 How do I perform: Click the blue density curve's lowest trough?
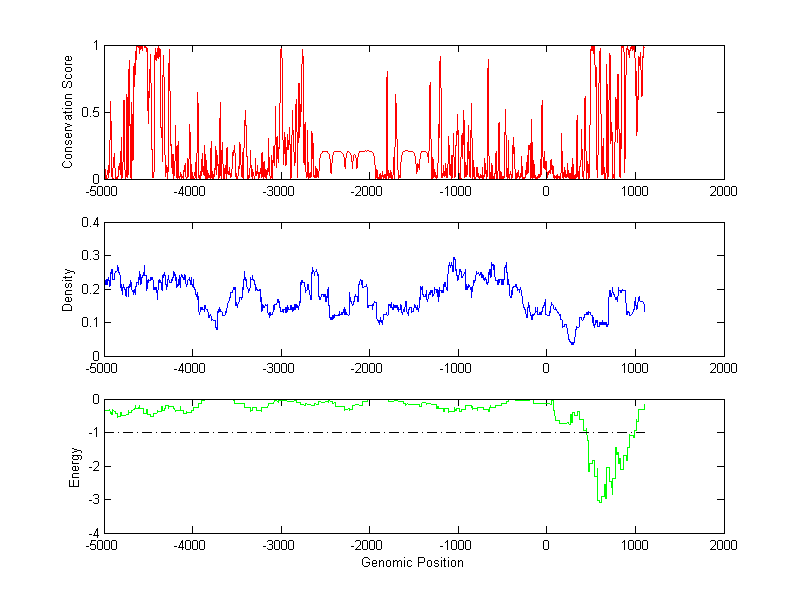pos(572,343)
